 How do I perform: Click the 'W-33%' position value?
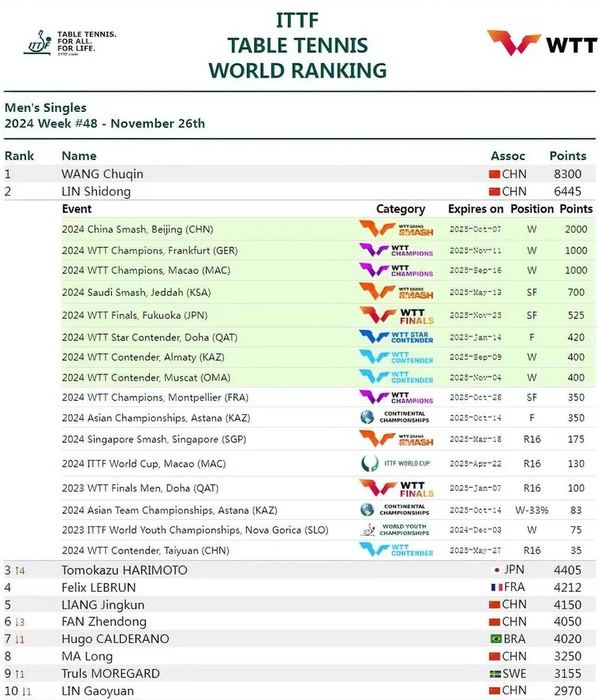(x=532, y=510)
